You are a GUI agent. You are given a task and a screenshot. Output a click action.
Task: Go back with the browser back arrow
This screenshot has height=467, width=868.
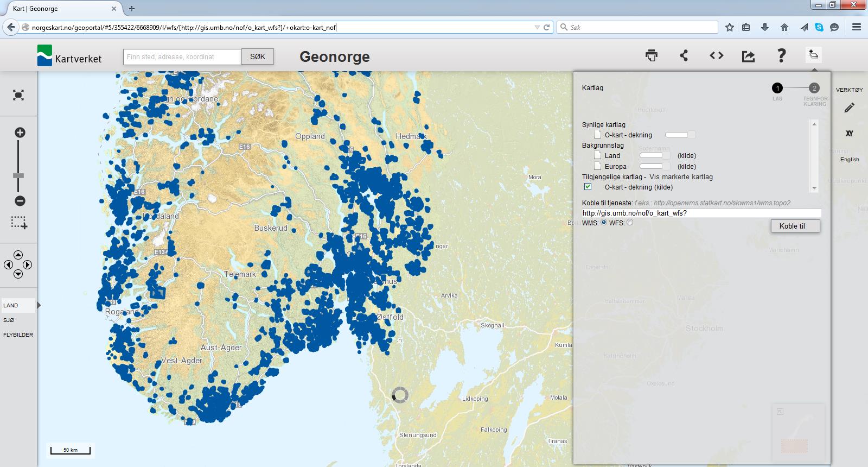tap(10, 27)
